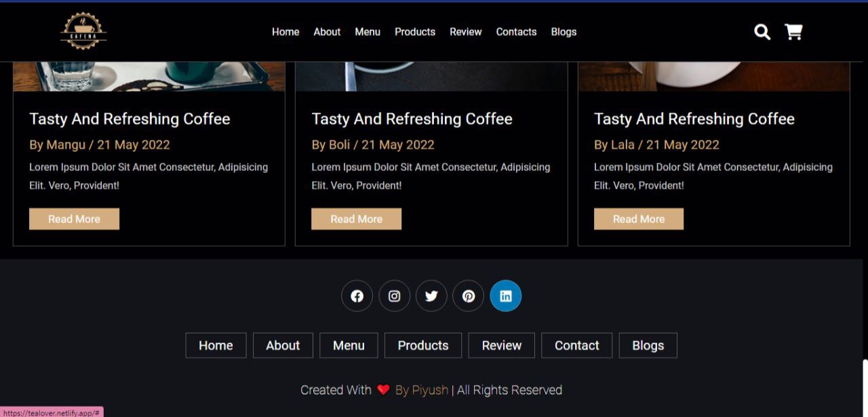Screen dimensions: 868x417
Task: Click the title of Lala's blog post
Action: click(694, 119)
